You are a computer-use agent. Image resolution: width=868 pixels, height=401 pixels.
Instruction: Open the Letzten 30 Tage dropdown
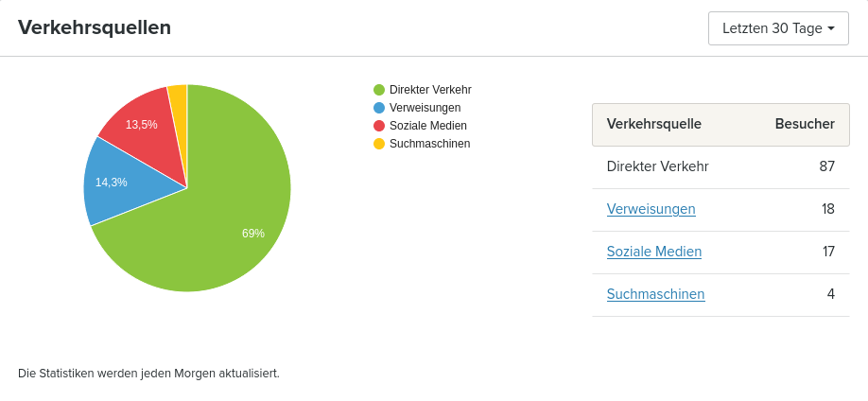[x=778, y=28]
